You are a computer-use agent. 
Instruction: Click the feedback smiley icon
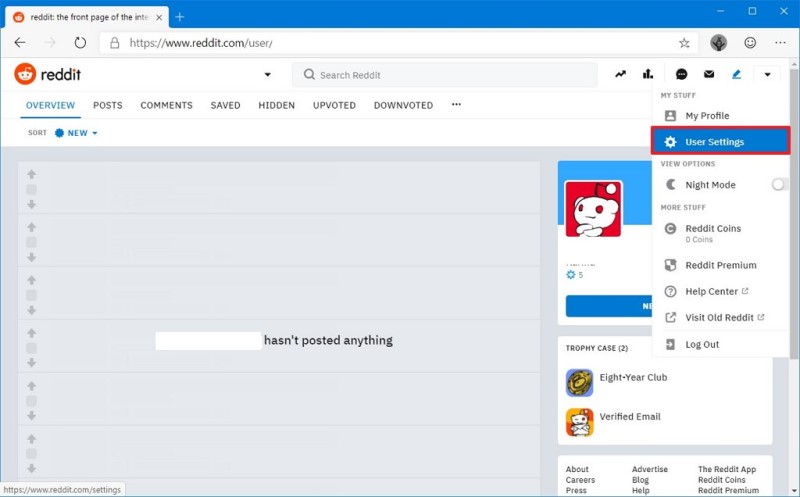(x=750, y=43)
